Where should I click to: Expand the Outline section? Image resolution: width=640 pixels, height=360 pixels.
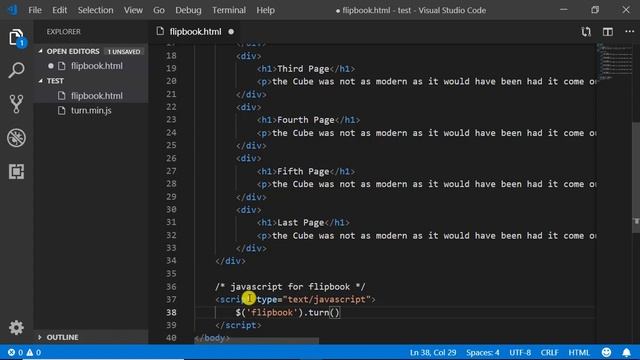[40, 337]
